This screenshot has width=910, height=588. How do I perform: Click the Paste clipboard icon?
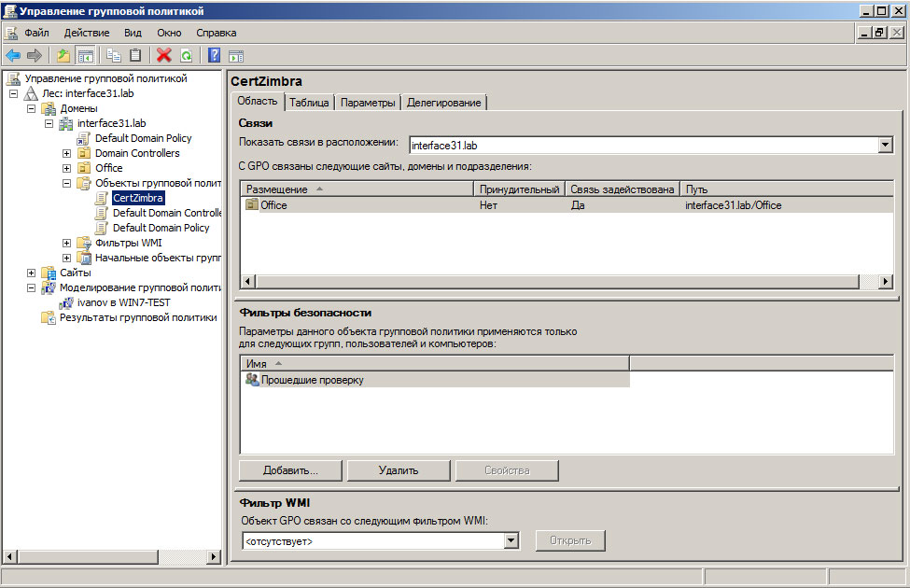pyautogui.click(x=135, y=56)
